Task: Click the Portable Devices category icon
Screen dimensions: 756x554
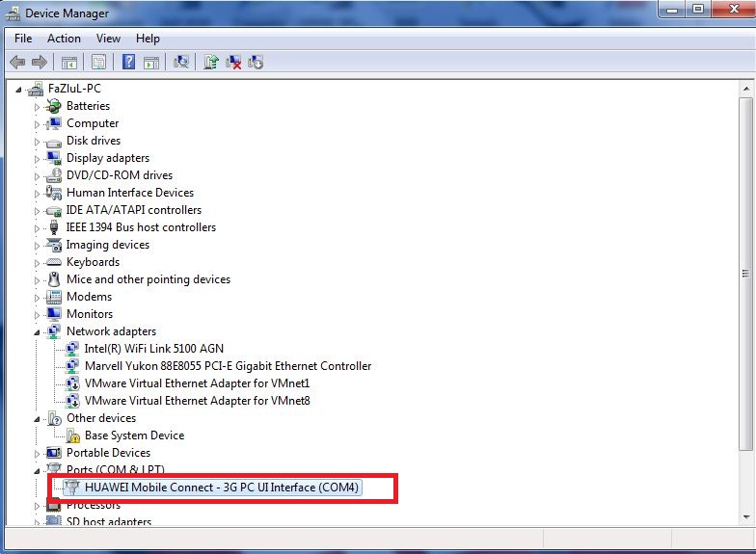Action: (54, 453)
